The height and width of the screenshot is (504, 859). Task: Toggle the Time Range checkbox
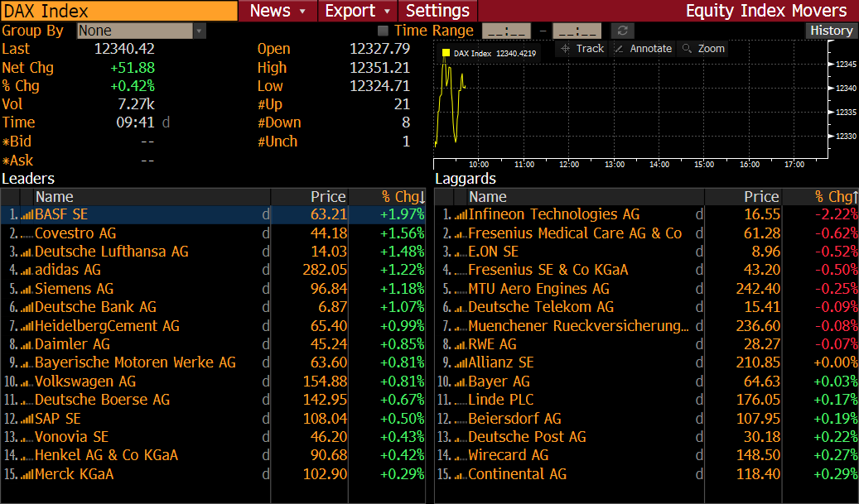coord(383,31)
